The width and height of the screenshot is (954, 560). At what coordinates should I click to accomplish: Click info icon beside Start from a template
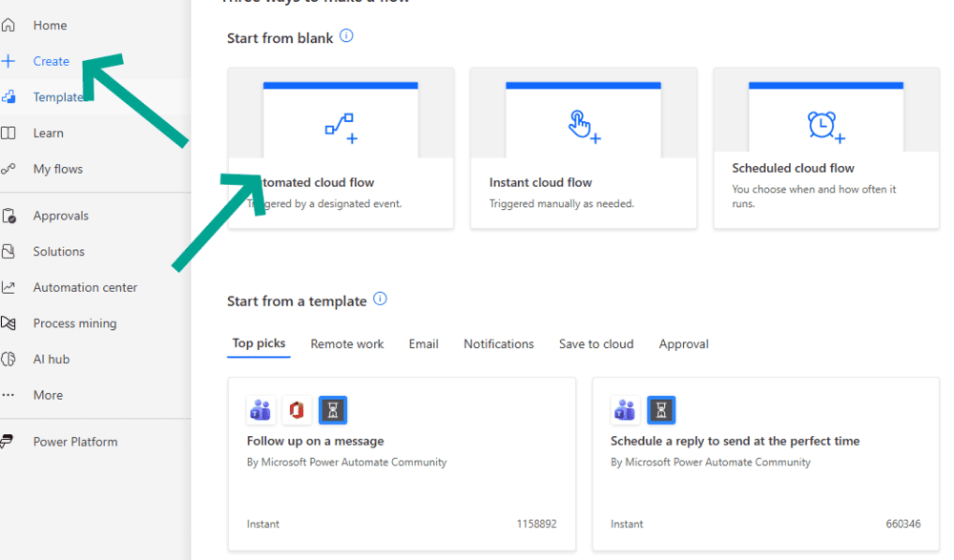380,299
